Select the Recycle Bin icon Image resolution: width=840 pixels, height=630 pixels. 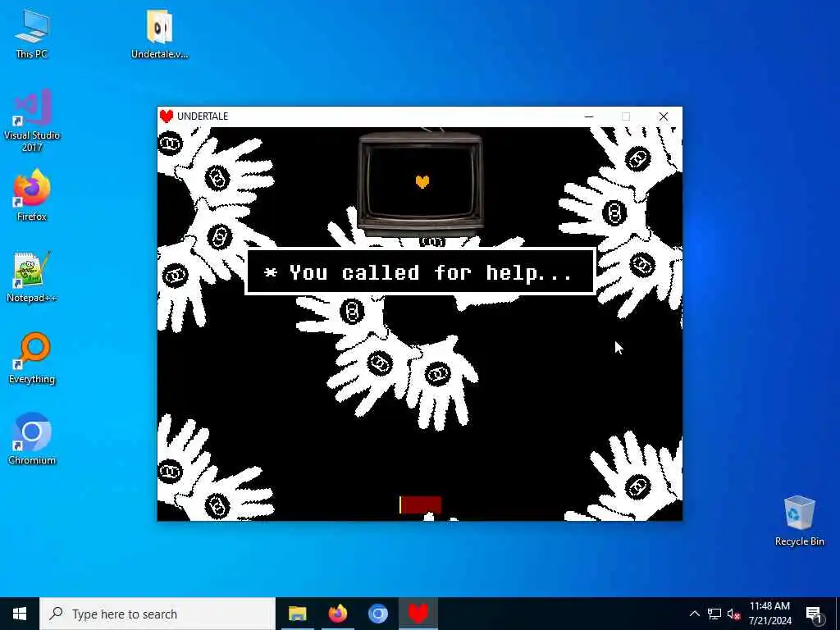click(799, 521)
